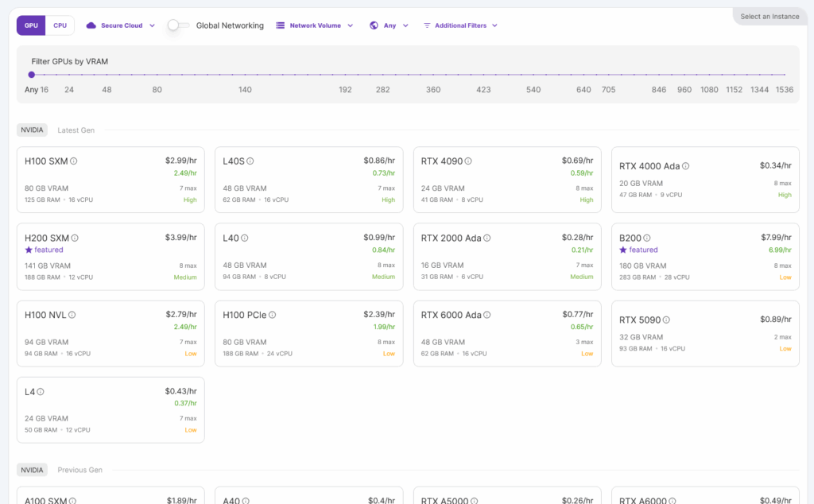This screenshot has width=814, height=504.
Task: Click the cloud icon beside Secure Cloud
Action: 91,25
